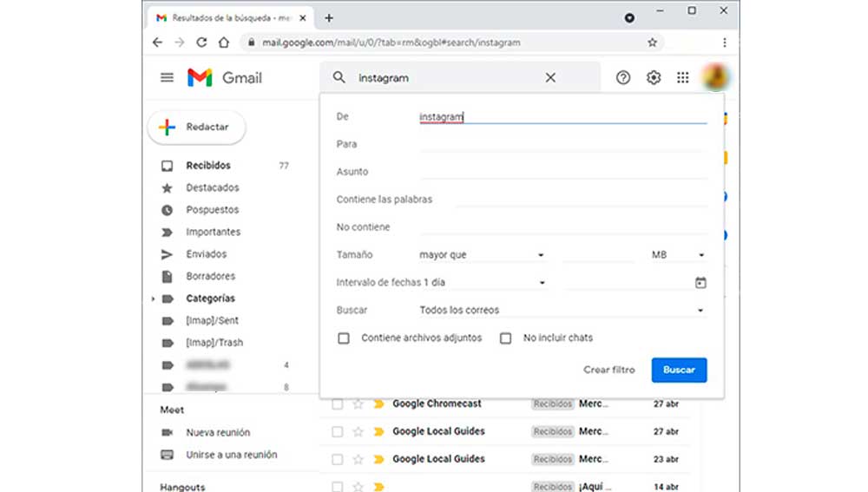Clear the instagram search with the X
The image size is (868, 492).
click(x=550, y=77)
